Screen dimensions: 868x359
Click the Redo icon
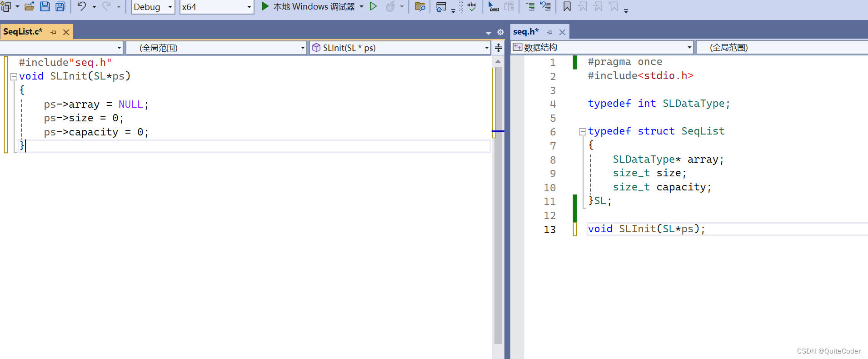click(106, 6)
